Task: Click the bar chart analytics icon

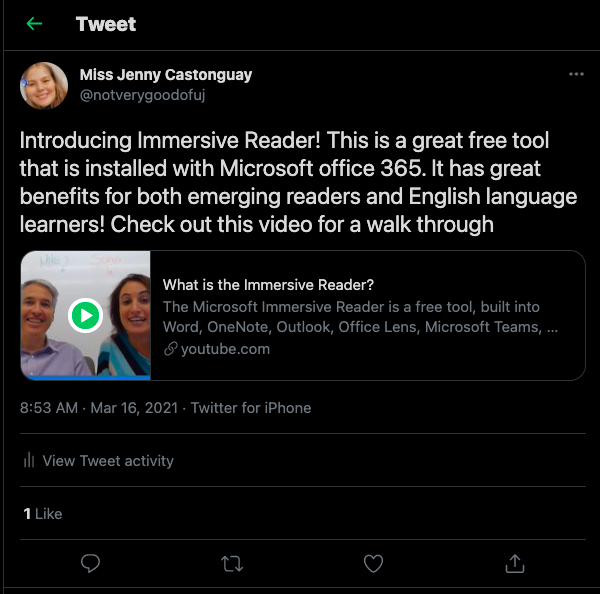Action: click(29, 460)
